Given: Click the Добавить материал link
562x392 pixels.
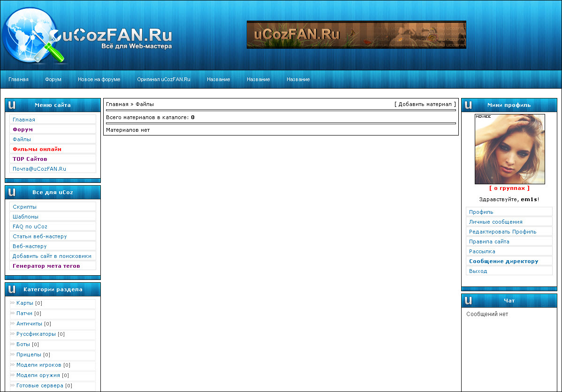Looking at the screenshot, I should [x=425, y=104].
